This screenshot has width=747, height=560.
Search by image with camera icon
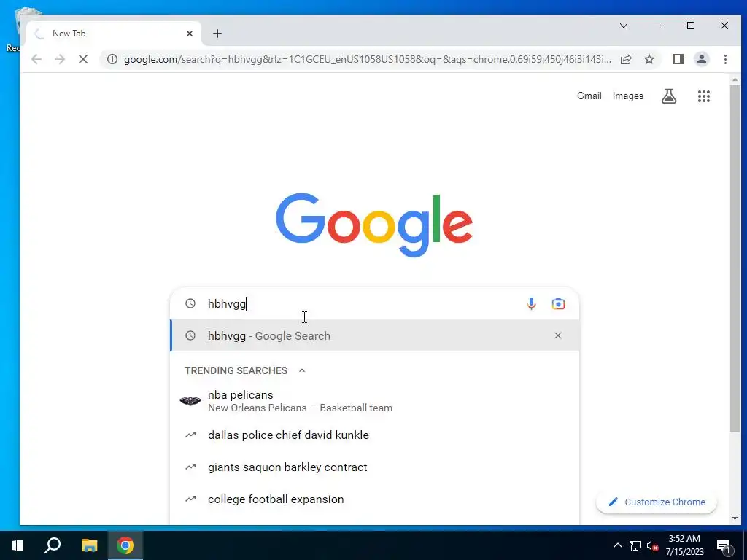click(x=558, y=304)
